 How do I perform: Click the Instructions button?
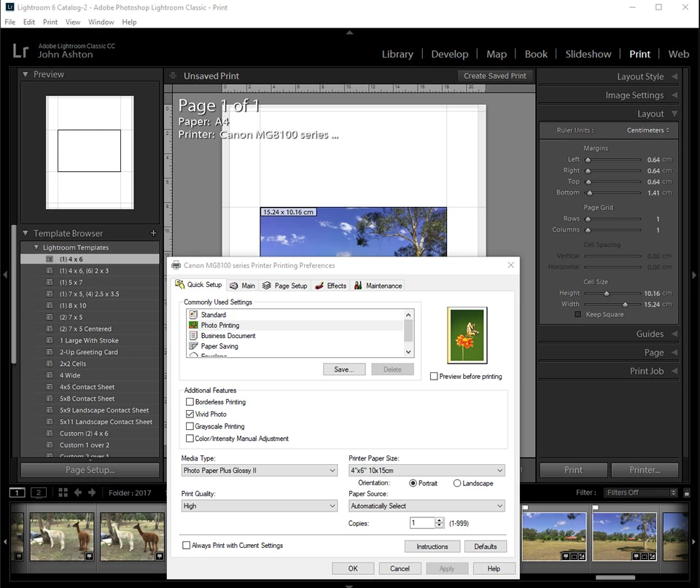click(x=432, y=546)
